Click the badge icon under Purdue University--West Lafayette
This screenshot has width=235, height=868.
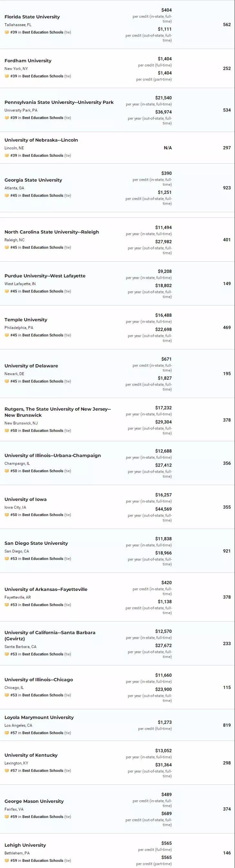(x=7, y=292)
